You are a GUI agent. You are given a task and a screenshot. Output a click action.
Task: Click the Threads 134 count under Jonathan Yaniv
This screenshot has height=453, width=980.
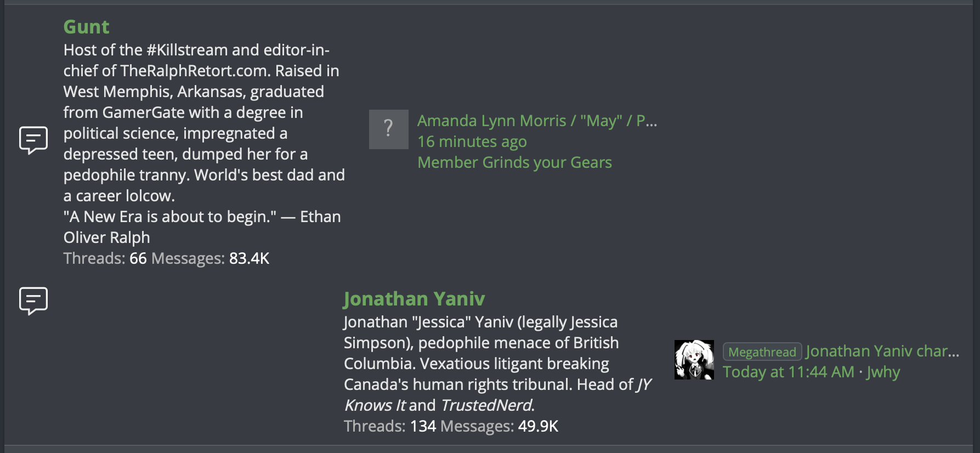[x=390, y=426]
